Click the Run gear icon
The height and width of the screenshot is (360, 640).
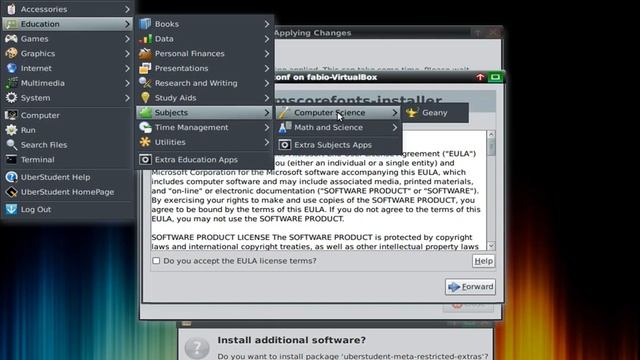(11, 130)
